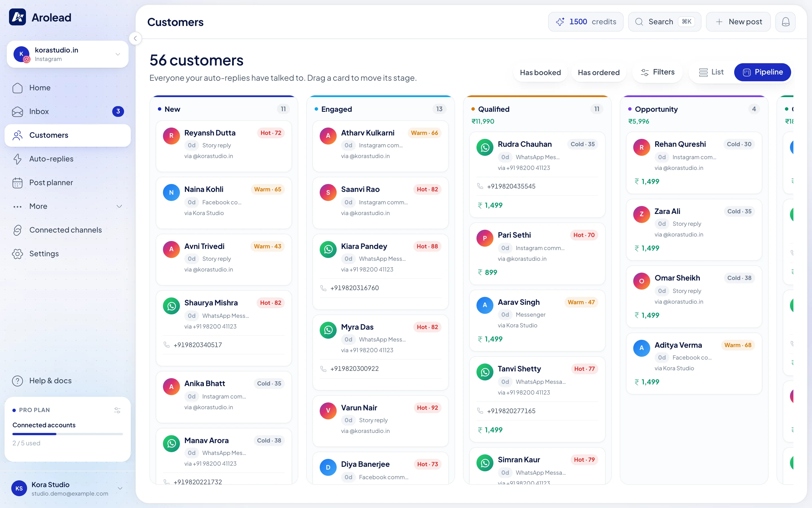This screenshot has height=508, width=812.
Task: Open the notifications bell
Action: (785, 22)
